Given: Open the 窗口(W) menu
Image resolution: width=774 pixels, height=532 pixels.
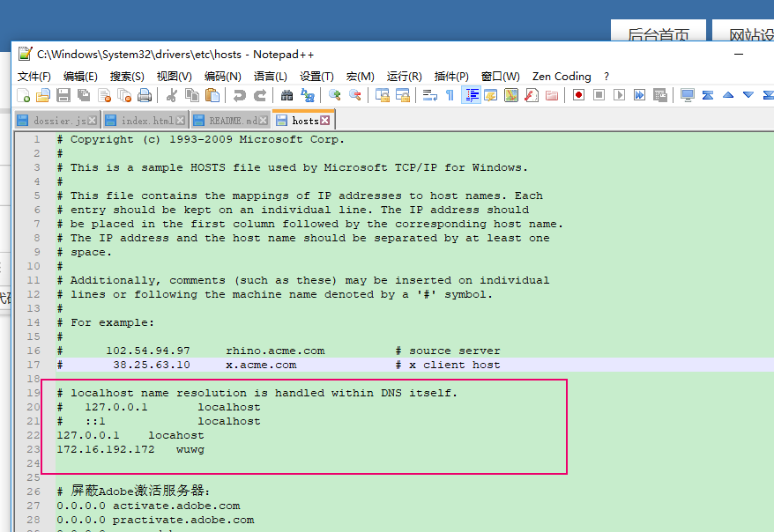Looking at the screenshot, I should point(500,77).
